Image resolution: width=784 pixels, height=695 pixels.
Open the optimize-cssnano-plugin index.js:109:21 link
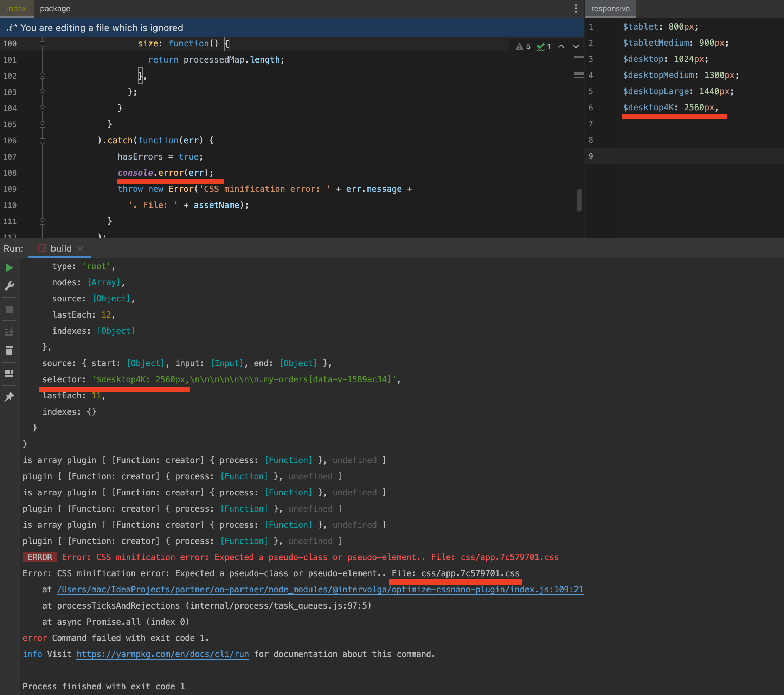(320, 589)
